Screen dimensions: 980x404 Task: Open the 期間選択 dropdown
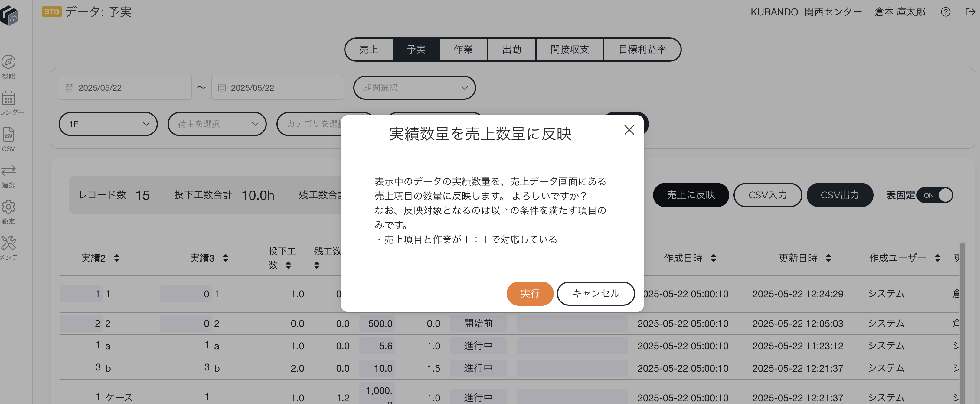coord(414,88)
